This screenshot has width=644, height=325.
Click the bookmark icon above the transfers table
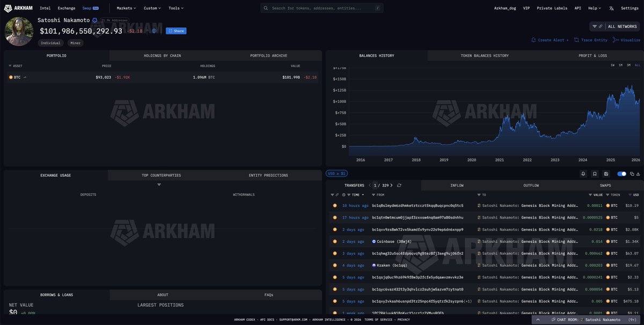595,174
